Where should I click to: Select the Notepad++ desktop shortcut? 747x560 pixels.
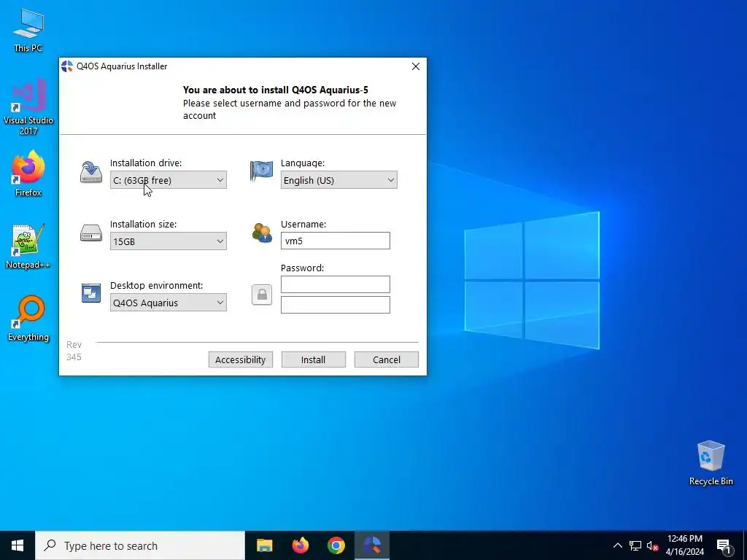(x=28, y=246)
